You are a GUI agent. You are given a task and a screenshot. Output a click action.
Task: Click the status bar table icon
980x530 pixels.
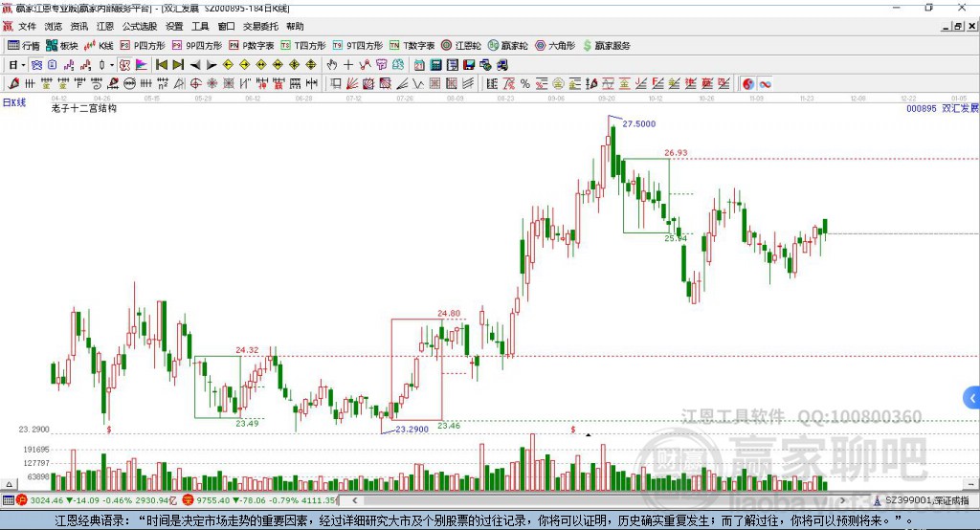[x=8, y=500]
